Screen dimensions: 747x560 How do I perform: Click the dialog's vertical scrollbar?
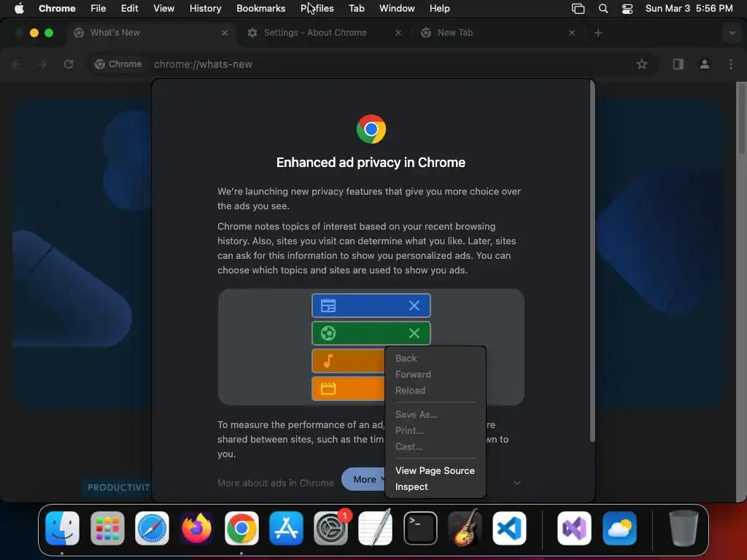point(592,261)
